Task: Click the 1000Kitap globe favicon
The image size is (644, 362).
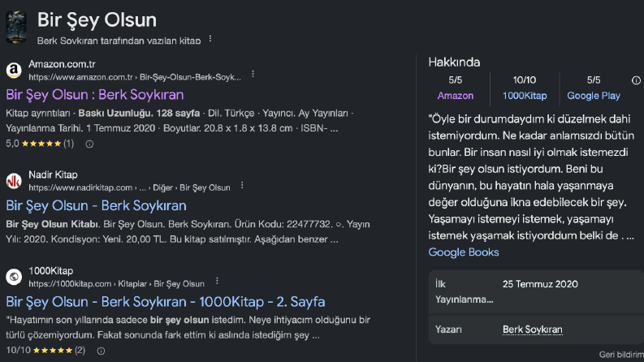Action: [14, 277]
